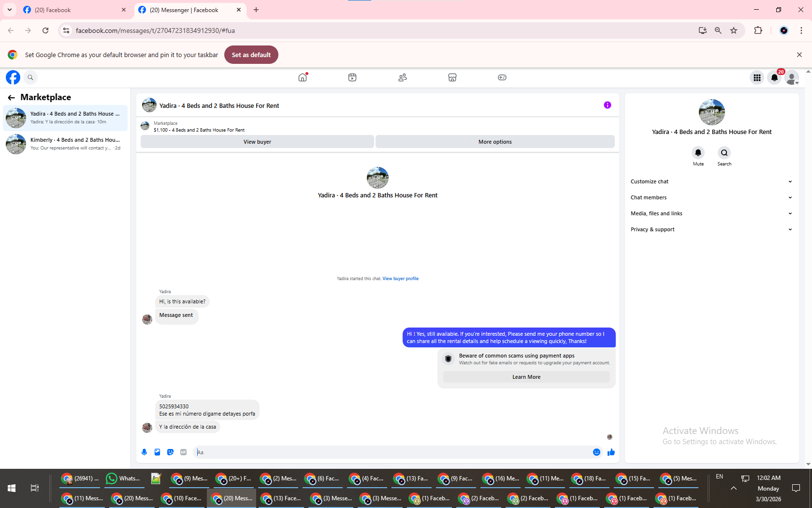Open the tab search dropdown
812x508 pixels.
coord(10,10)
